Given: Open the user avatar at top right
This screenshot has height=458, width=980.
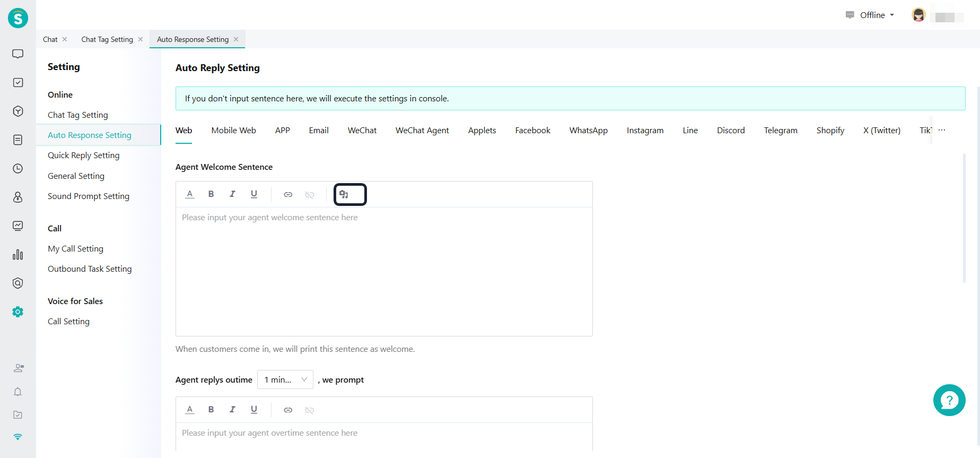Looking at the screenshot, I should click(918, 15).
